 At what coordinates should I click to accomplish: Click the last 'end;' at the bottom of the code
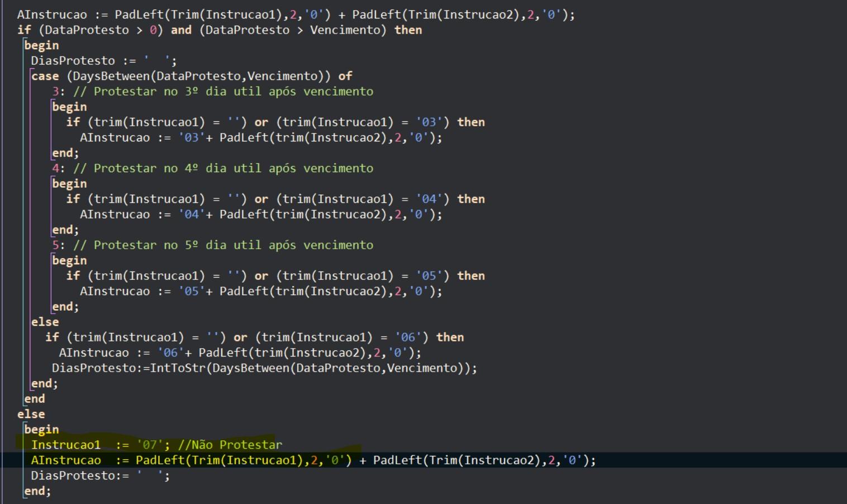[x=37, y=491]
